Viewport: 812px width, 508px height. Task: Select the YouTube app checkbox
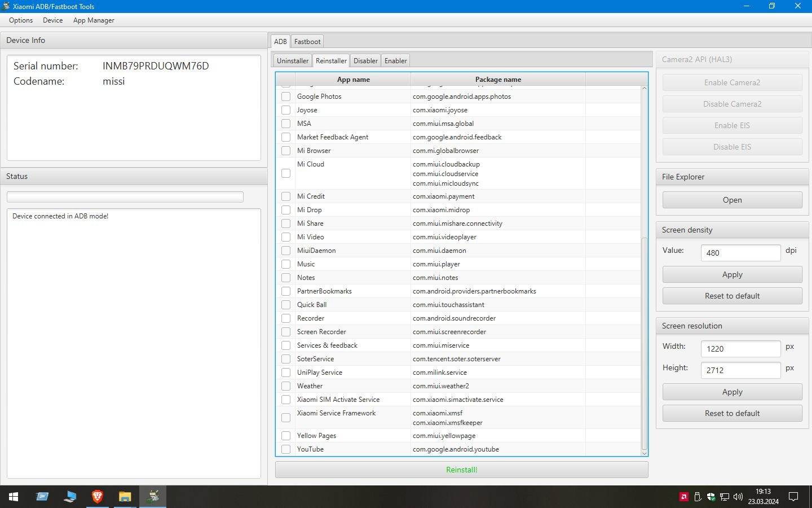[x=286, y=449]
